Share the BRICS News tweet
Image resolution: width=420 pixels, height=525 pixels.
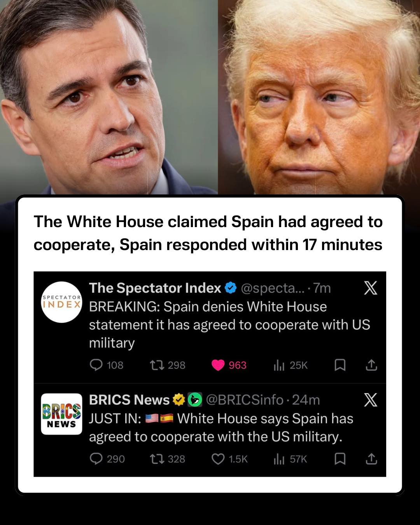point(371,459)
